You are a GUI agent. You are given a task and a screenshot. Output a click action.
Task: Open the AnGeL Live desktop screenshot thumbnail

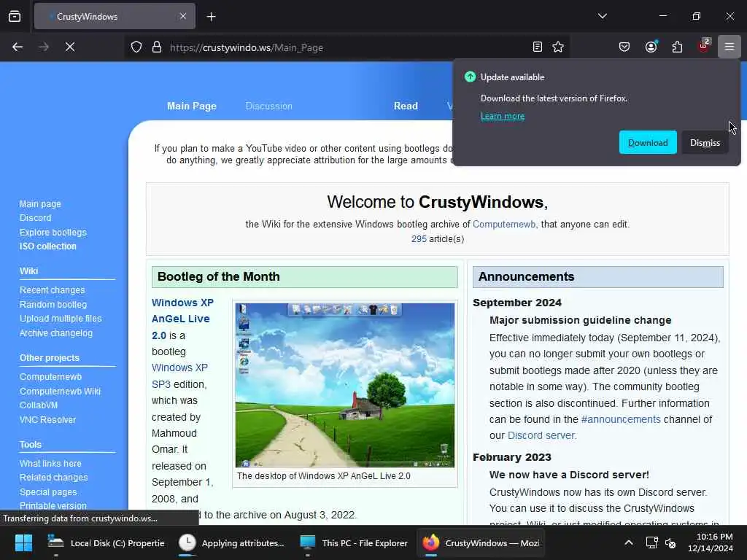pos(345,385)
